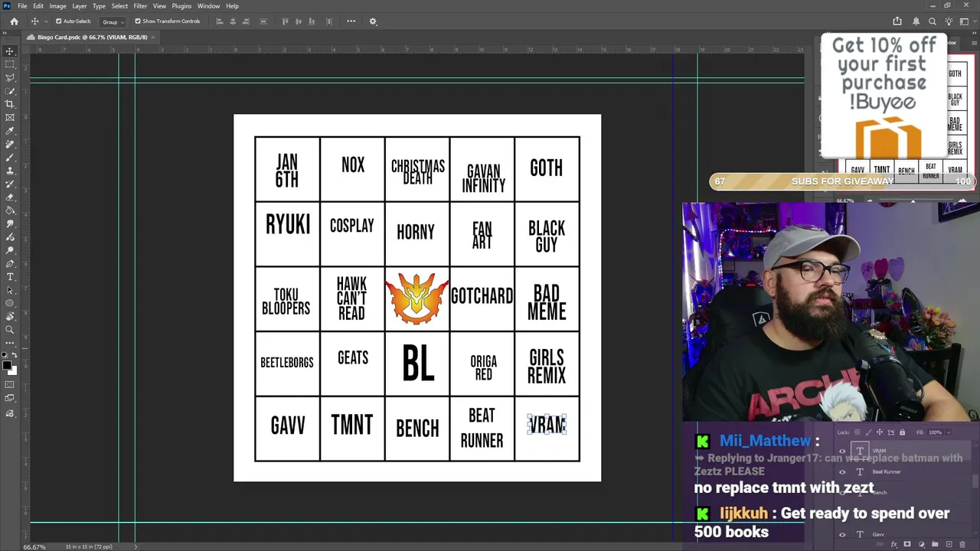Select the Lasso tool
980x551 pixels.
[x=10, y=77]
